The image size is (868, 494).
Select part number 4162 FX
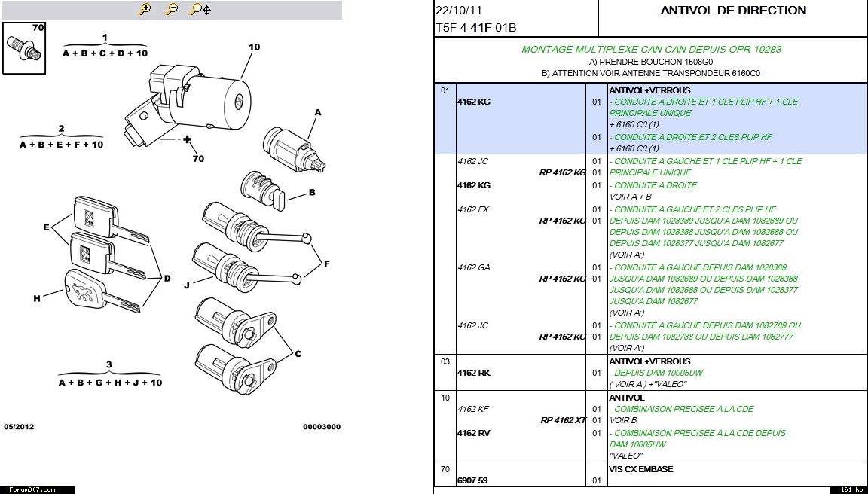click(472, 209)
